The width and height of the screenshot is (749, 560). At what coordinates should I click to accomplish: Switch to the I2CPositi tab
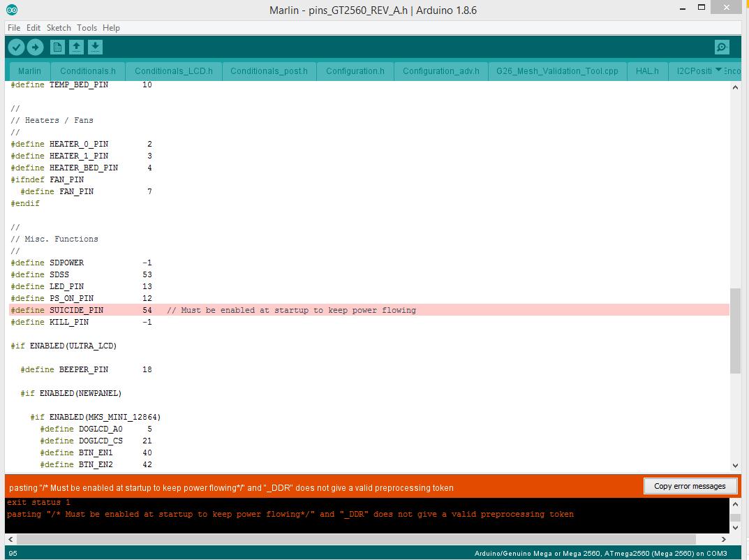click(694, 71)
